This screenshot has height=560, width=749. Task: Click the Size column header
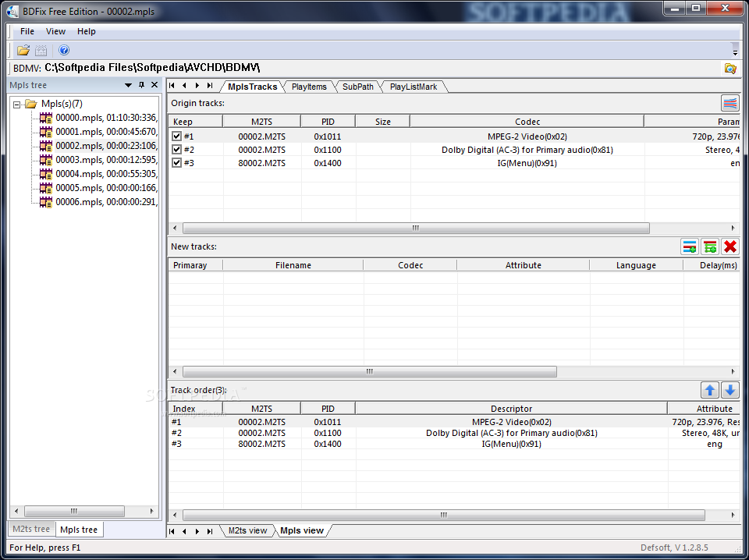click(382, 122)
